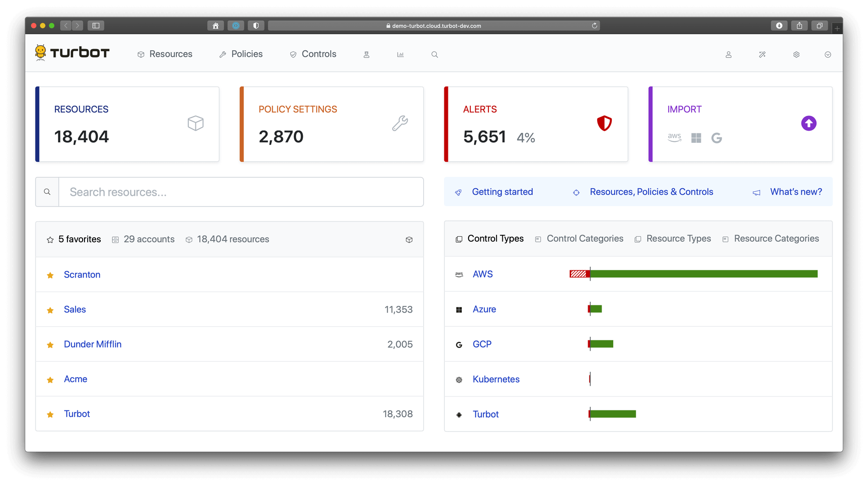
Task: Focus the Search resources field
Action: pyautogui.click(x=241, y=192)
